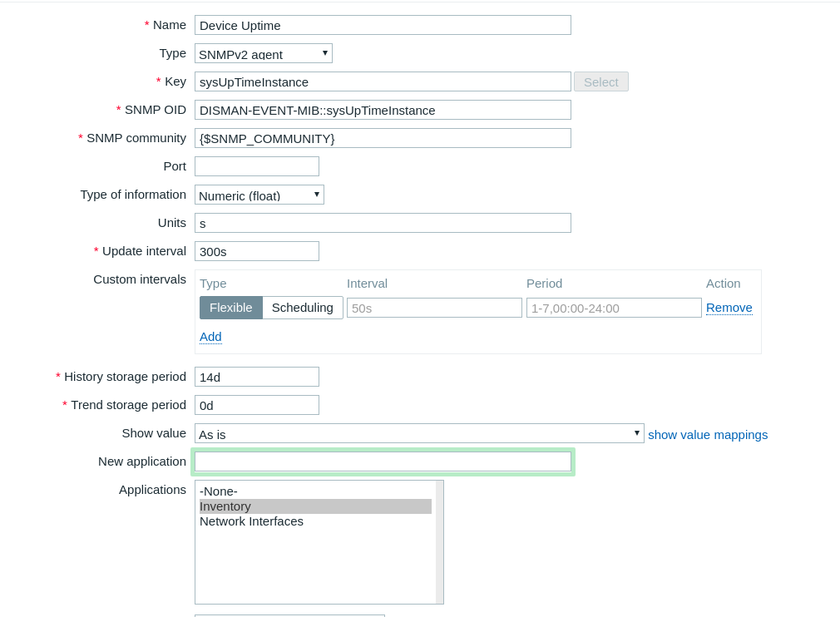Screen dimensions: 840x617
Task: Select Network Interfaces in Applications list
Action: 251,521
